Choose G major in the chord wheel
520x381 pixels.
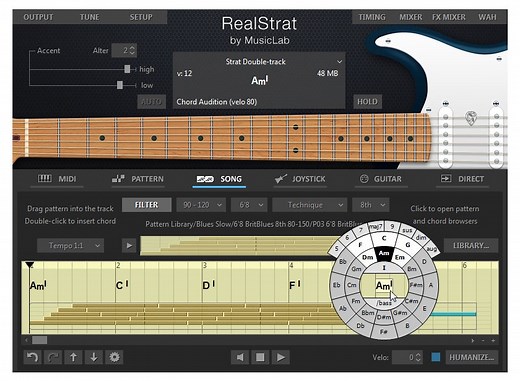(x=408, y=244)
